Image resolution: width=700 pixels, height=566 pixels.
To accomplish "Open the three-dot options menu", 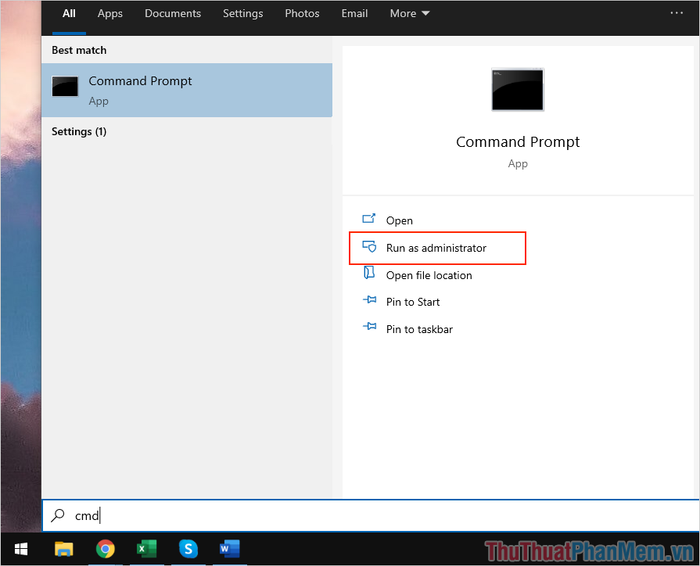I will coord(676,13).
